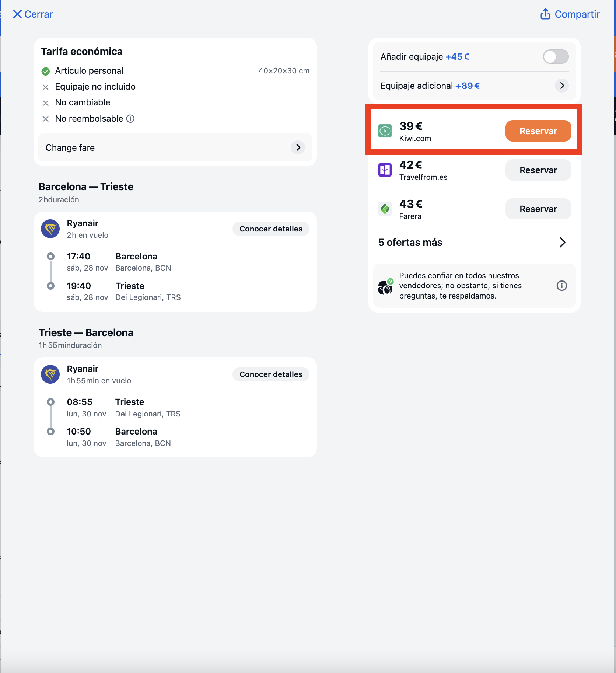Click the support mascot icon

[385, 286]
